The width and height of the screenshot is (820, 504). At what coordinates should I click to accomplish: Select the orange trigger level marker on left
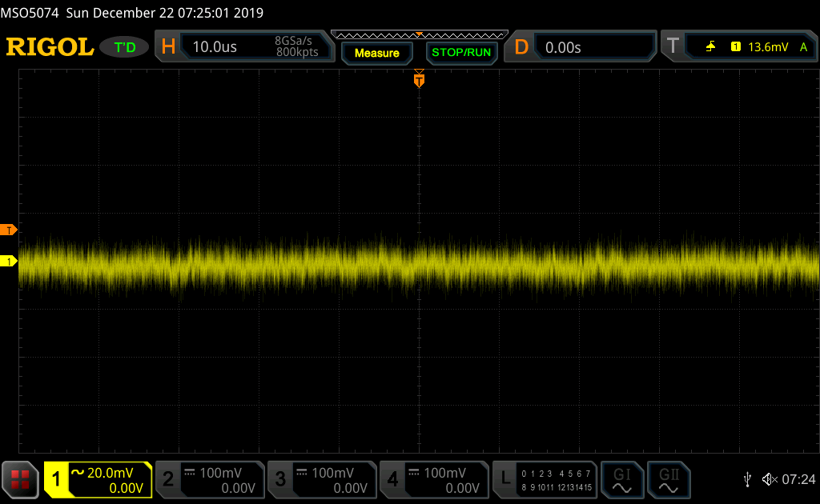click(x=8, y=230)
